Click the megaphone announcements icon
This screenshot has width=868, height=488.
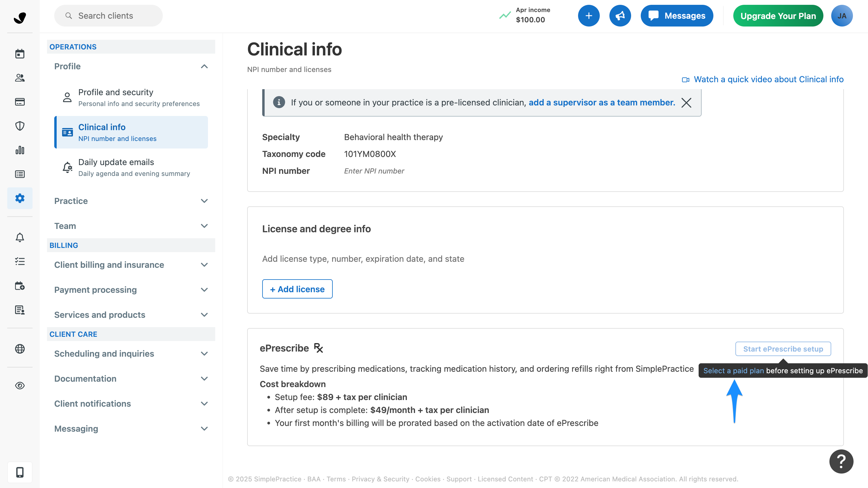(620, 15)
